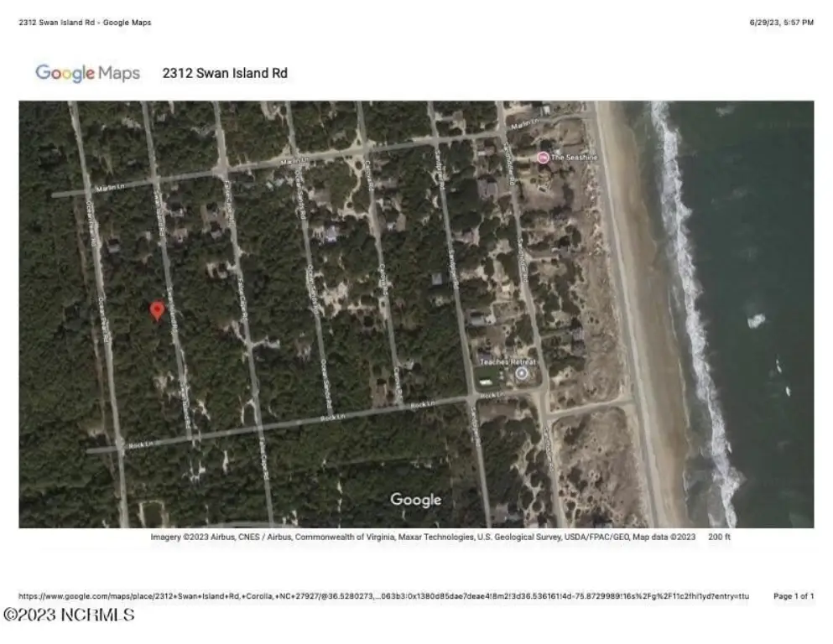The image size is (833, 644).
Task: Click the 2312 Swan Island Rd heading
Action: click(x=225, y=73)
